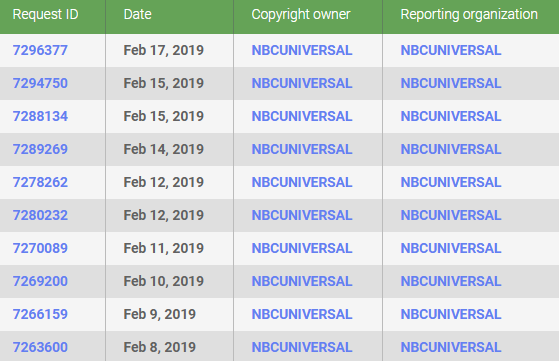Open request ID 7266159
This screenshot has width=559, height=361.
coord(40,314)
